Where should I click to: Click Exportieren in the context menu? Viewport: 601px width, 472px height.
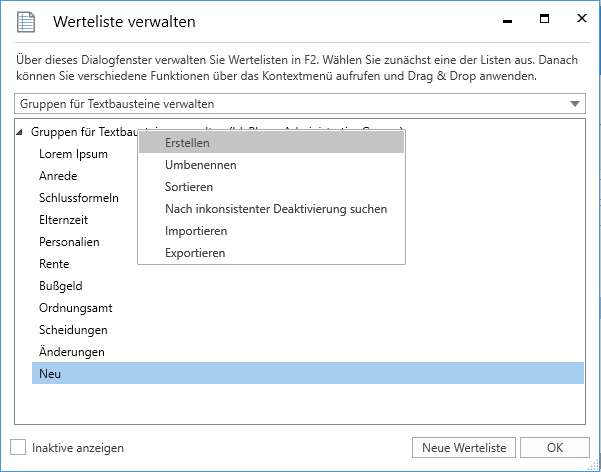click(195, 253)
